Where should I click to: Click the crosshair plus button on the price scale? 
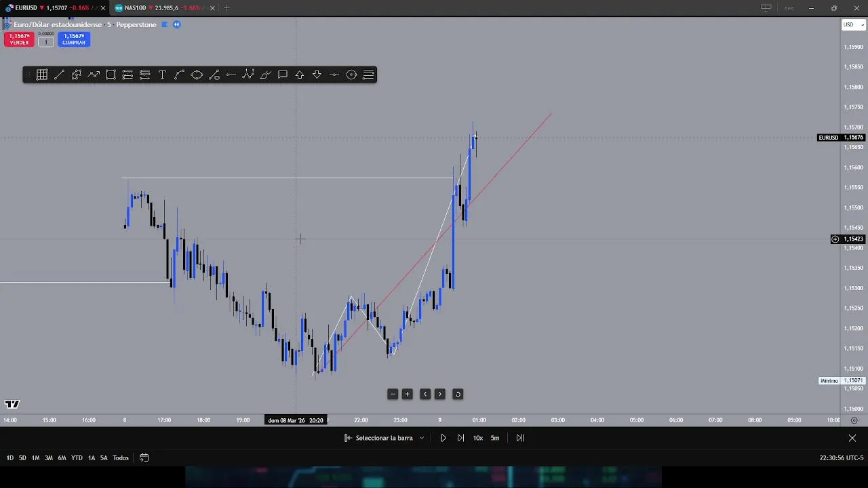pos(835,239)
